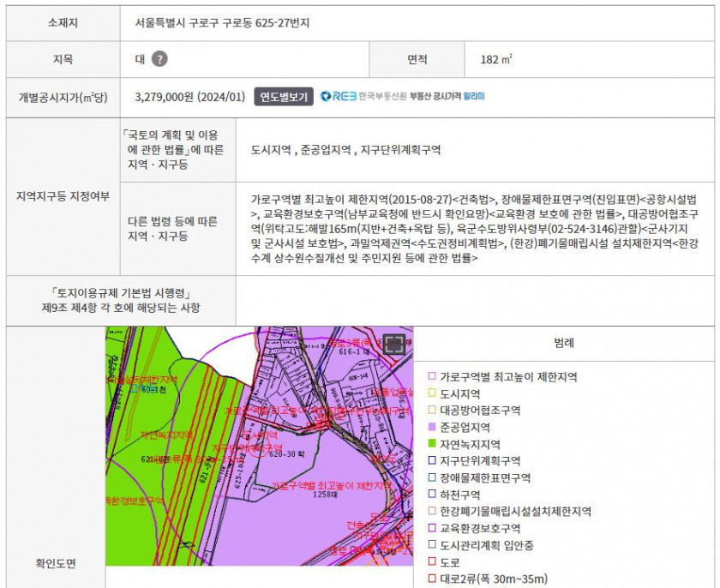Select the red 도로 legend square

point(432,562)
